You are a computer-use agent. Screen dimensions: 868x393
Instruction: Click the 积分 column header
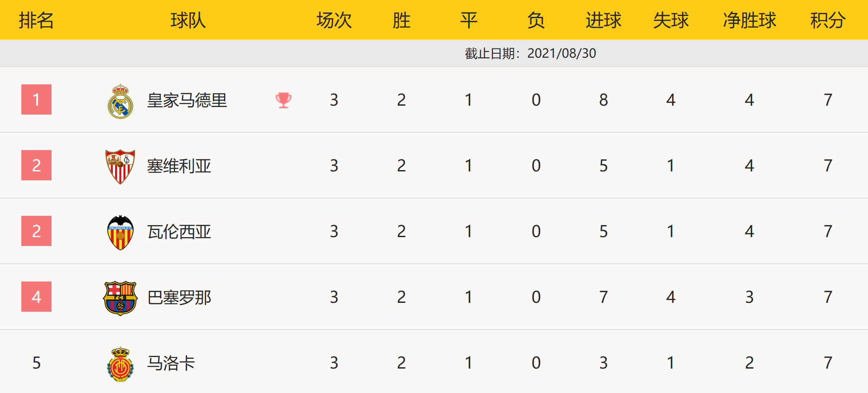click(x=828, y=20)
